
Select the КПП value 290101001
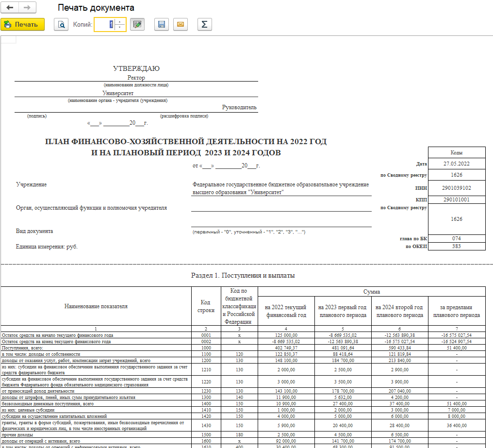point(457,199)
